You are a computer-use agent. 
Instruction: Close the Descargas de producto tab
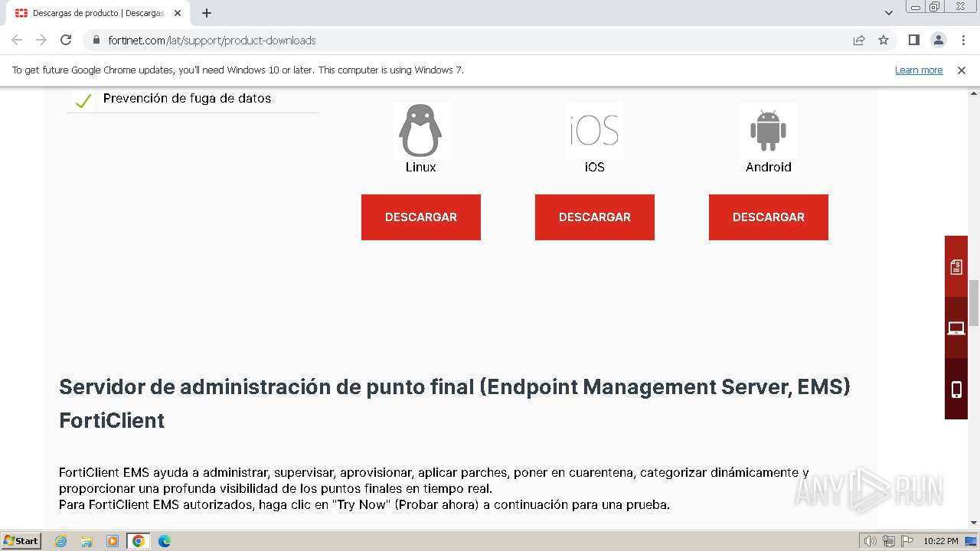178,13
